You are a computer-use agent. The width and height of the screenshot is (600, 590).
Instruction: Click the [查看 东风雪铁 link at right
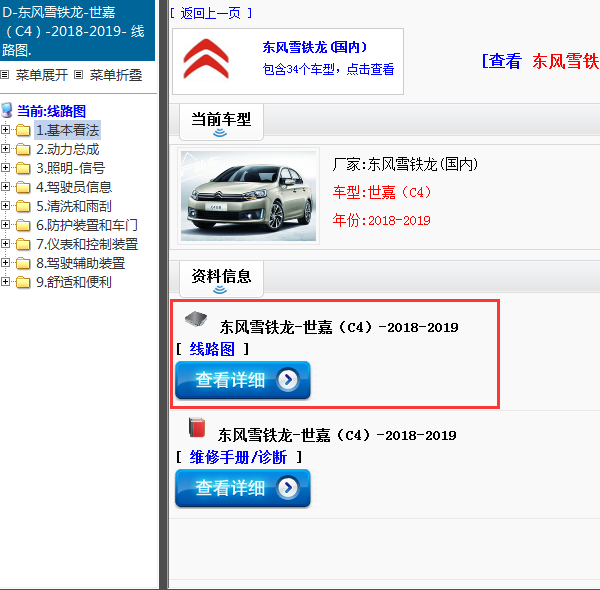pos(540,61)
